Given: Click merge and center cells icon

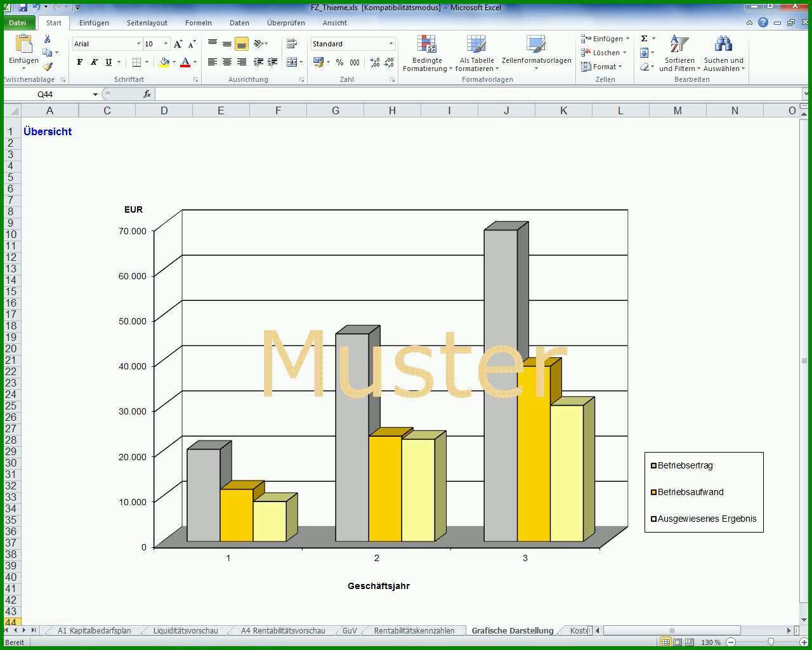Looking at the screenshot, I should 292,62.
